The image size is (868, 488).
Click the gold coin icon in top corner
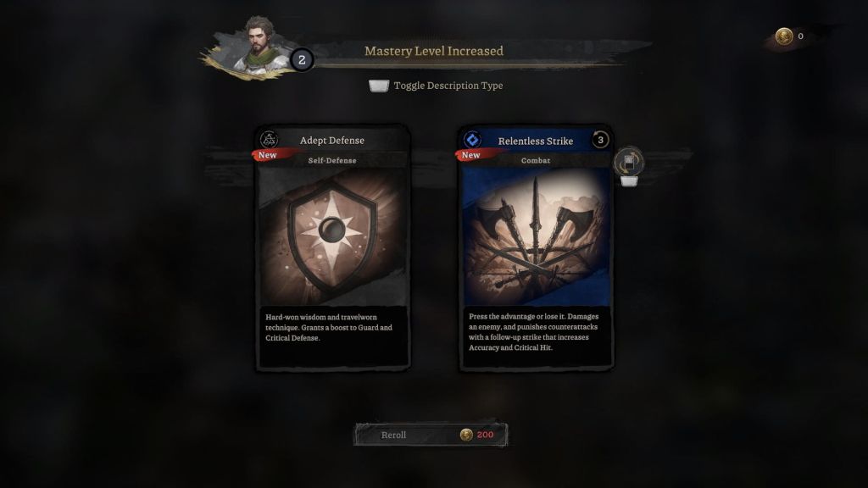coord(784,36)
